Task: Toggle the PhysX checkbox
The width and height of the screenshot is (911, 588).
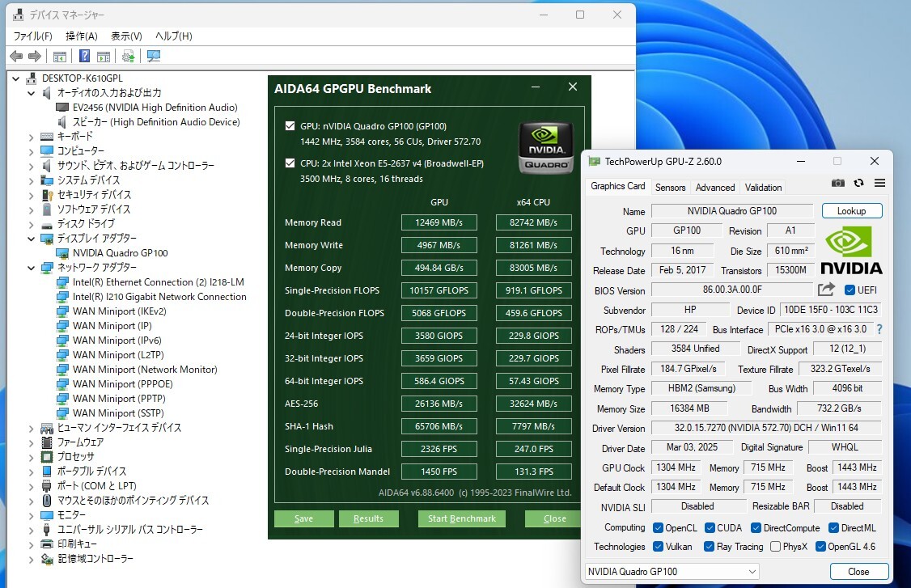Action: tap(775, 546)
